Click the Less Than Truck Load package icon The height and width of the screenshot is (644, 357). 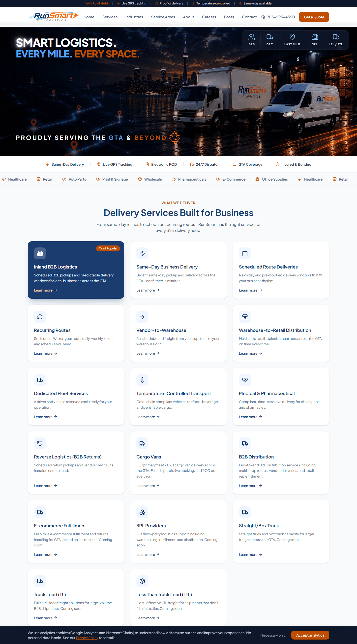(142, 581)
